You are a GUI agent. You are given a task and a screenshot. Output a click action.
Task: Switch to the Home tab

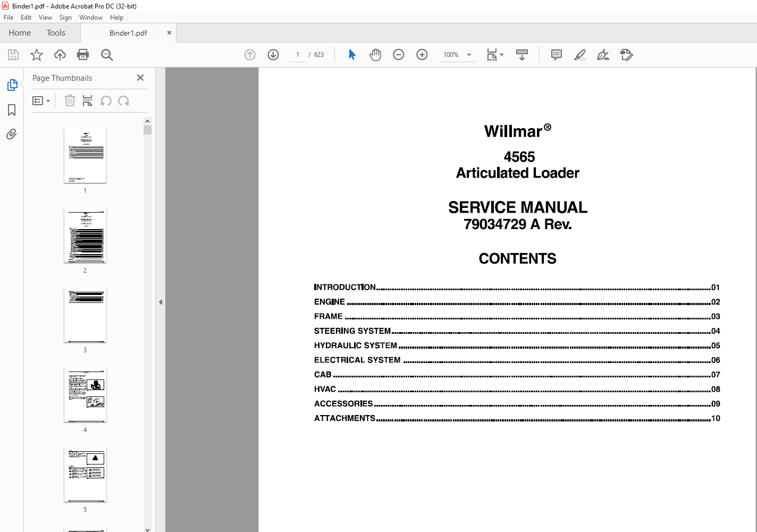[20, 33]
